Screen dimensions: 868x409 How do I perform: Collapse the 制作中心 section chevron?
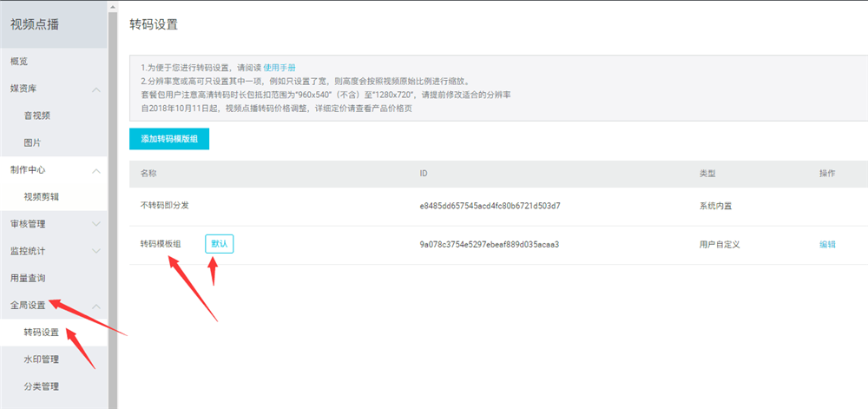96,171
